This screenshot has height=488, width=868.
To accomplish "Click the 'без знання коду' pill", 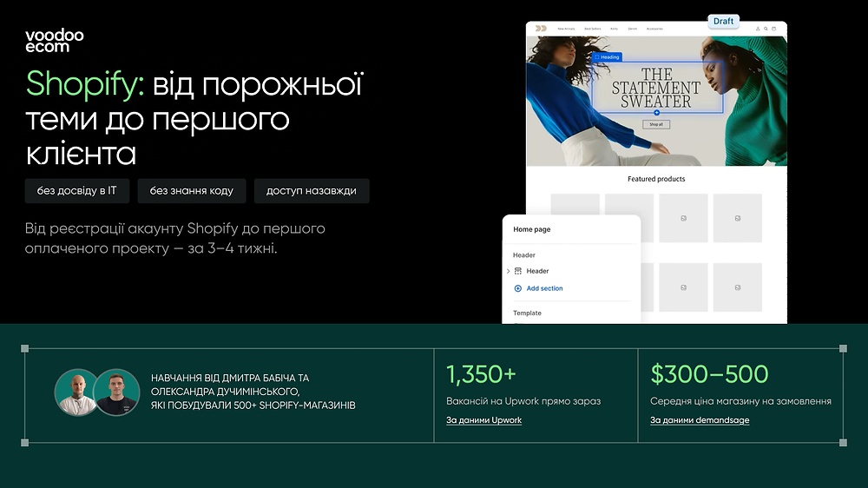I will point(192,190).
